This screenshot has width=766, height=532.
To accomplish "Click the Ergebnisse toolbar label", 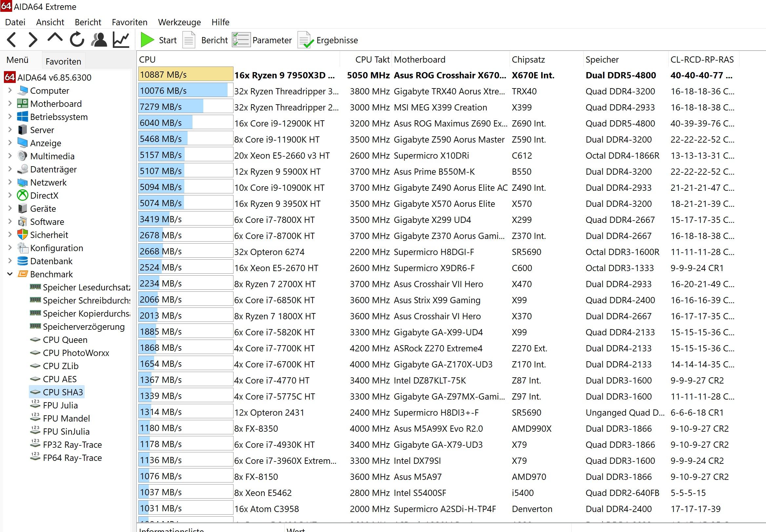I will coord(337,40).
